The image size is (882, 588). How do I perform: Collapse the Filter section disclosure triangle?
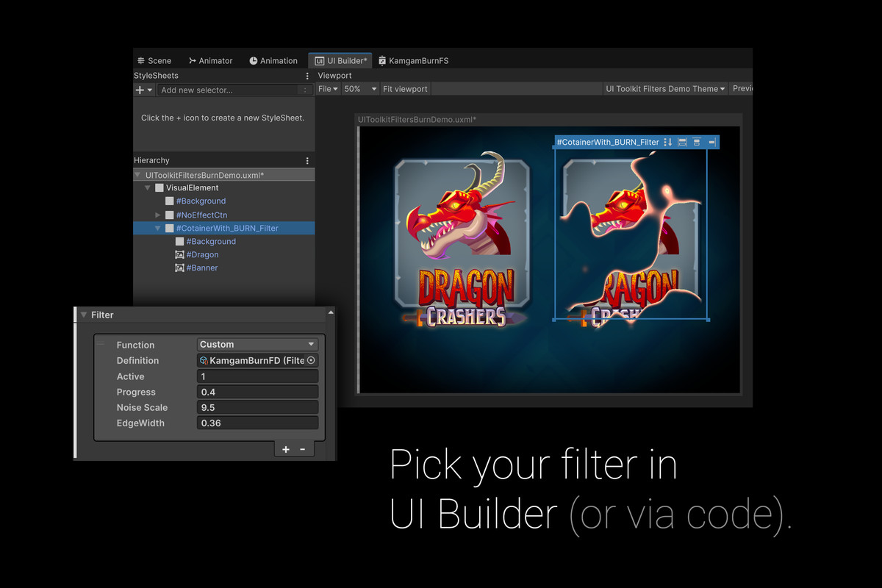(x=83, y=315)
